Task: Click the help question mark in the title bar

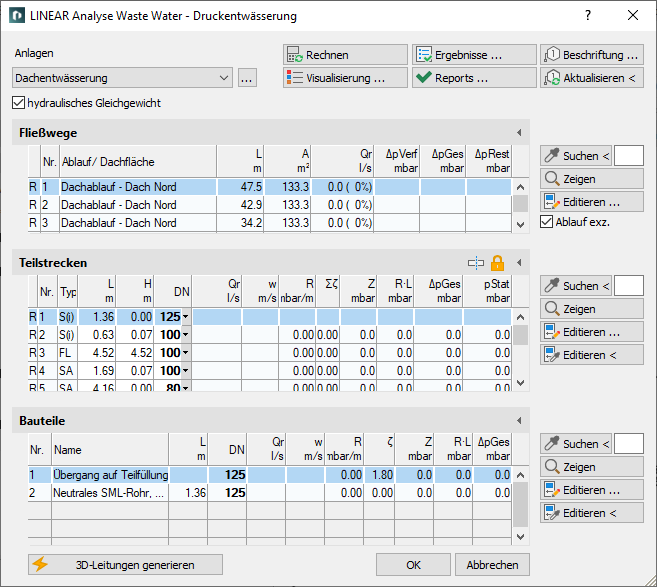Action: point(588,16)
